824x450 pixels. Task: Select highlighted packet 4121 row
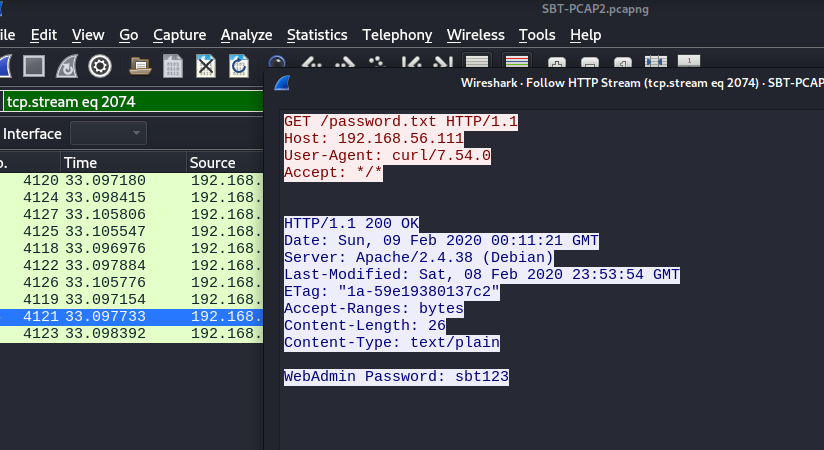(131, 316)
